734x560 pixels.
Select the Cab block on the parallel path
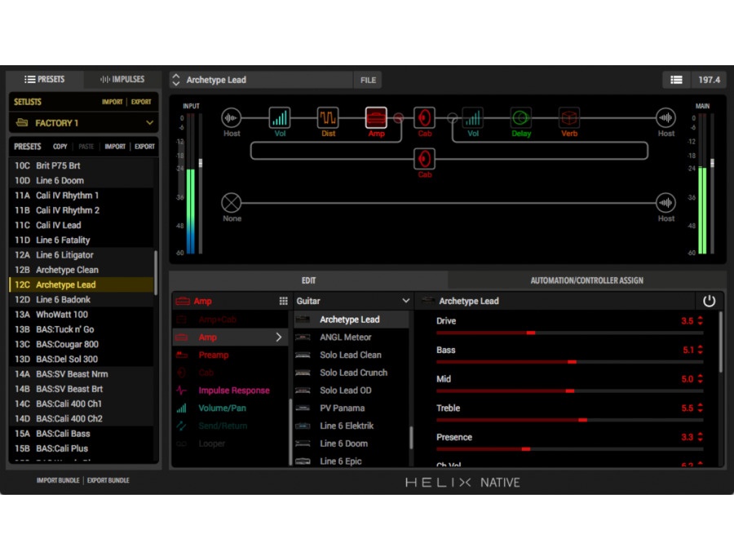coord(424,160)
